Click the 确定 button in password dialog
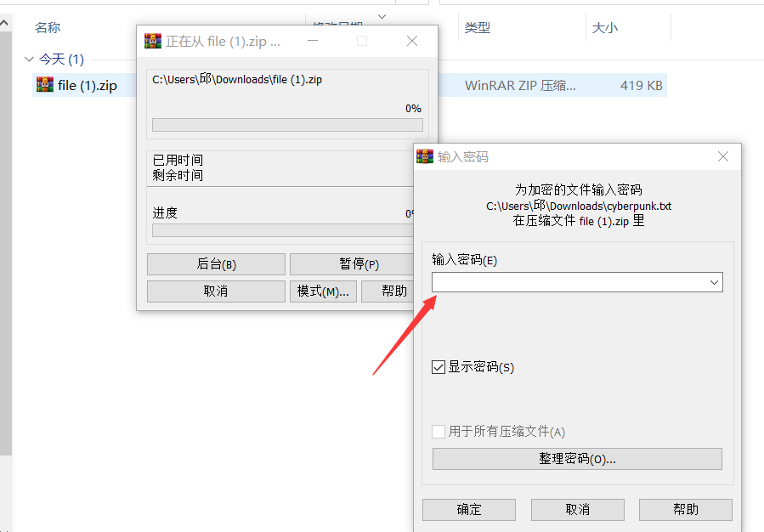 point(469,510)
